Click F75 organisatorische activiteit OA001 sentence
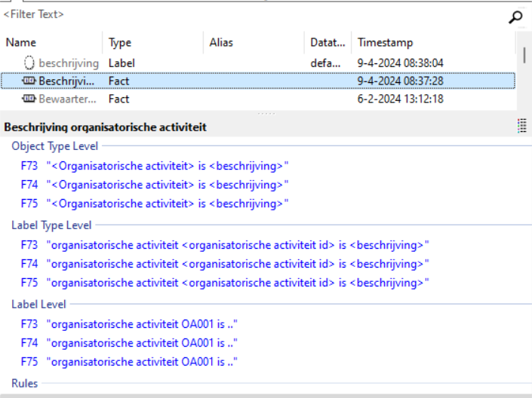Viewport: 532px width, 398px height. point(142,362)
